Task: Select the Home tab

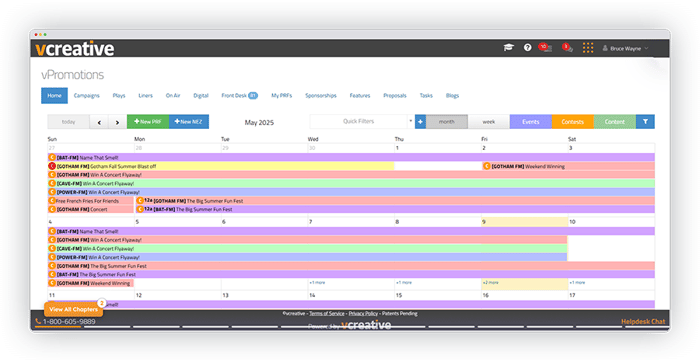Action: tap(54, 96)
